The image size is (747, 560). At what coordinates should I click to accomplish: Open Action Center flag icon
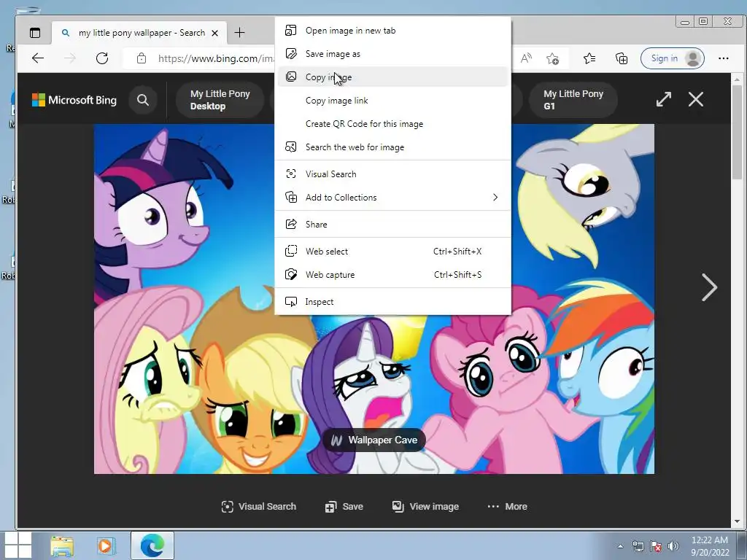pos(656,546)
